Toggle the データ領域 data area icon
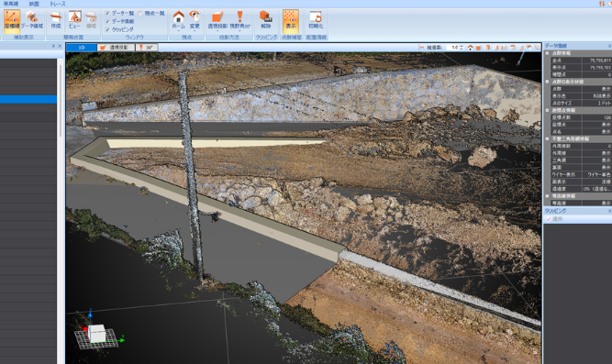612x364 pixels. coord(31,21)
